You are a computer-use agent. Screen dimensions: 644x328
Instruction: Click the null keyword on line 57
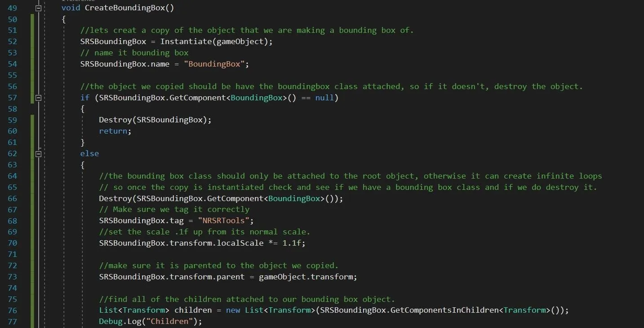[324, 98]
